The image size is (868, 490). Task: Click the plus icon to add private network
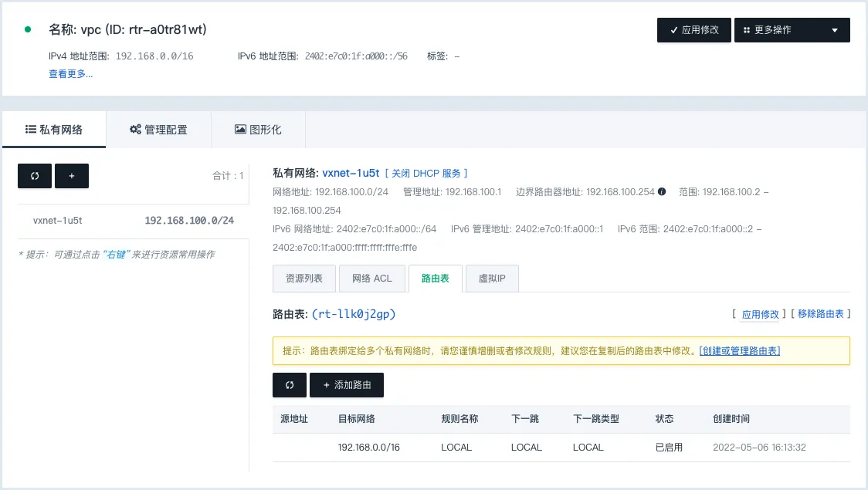[72, 176]
